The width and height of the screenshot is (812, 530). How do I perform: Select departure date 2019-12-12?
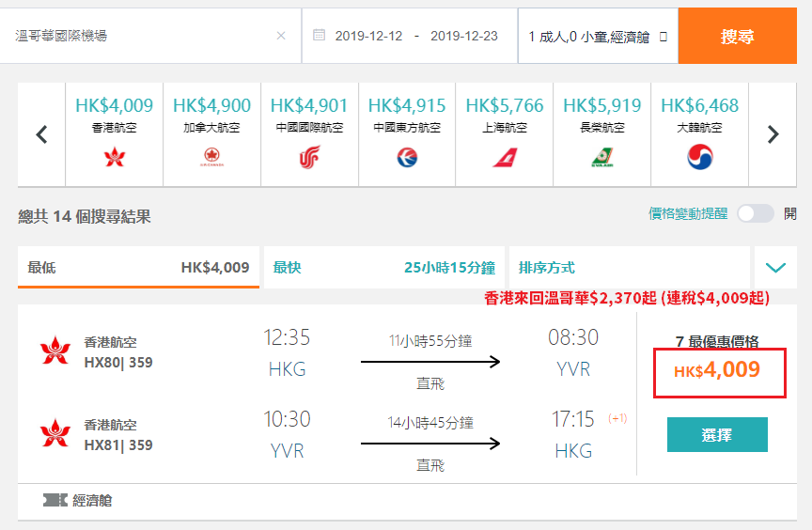[x=368, y=37]
